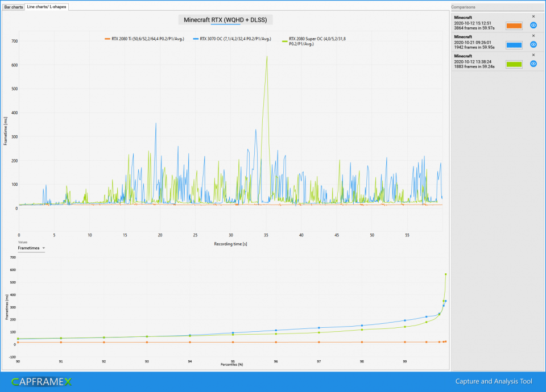Select the '1883 frames in 59.24s' comparison entry
Image resolution: width=546 pixels, height=392 pixels.
[497, 61]
